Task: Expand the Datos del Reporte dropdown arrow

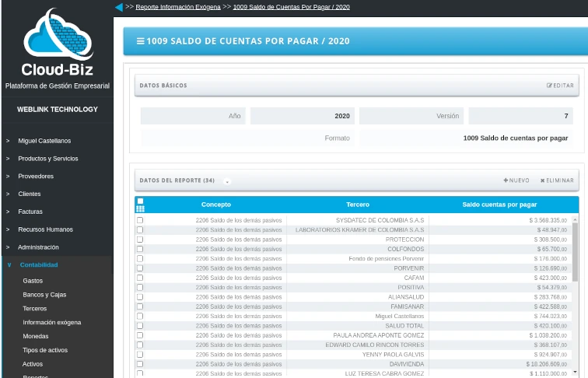Action: (227, 181)
